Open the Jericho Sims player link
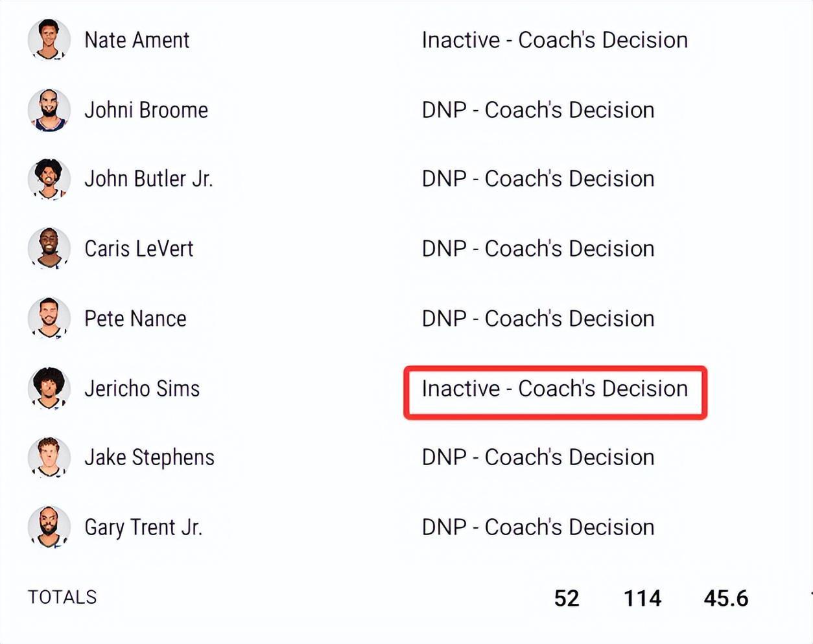Screen dimensions: 813x644 pyautogui.click(x=142, y=389)
